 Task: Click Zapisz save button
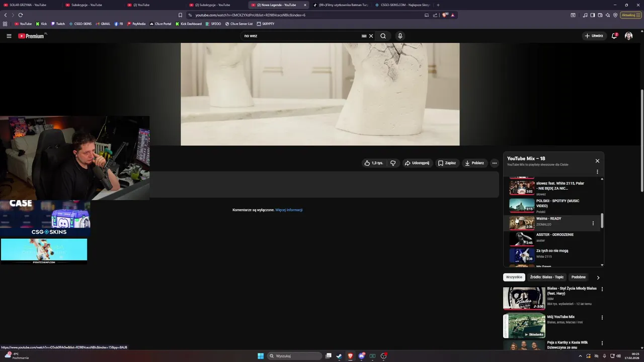[447, 163]
